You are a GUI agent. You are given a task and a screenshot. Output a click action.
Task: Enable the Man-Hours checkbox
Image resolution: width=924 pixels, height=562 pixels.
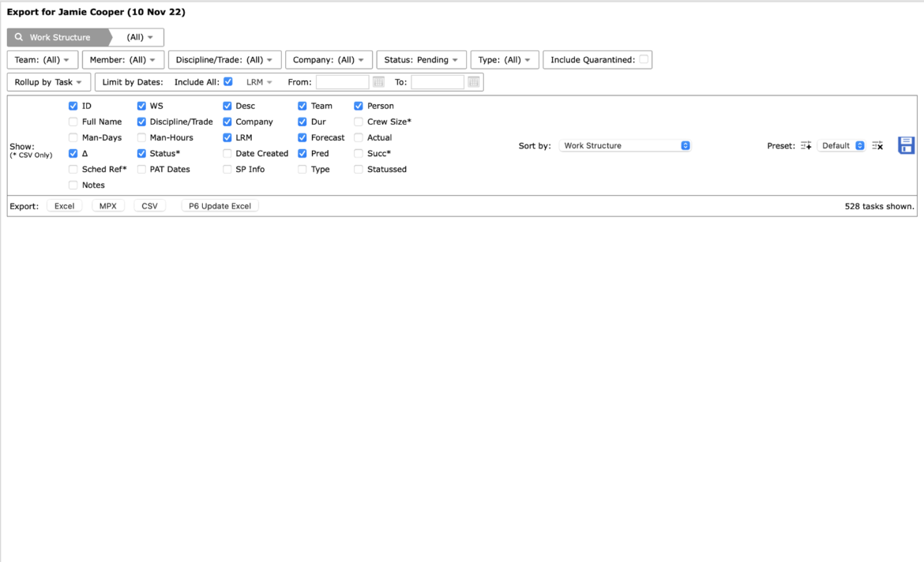pyautogui.click(x=141, y=138)
